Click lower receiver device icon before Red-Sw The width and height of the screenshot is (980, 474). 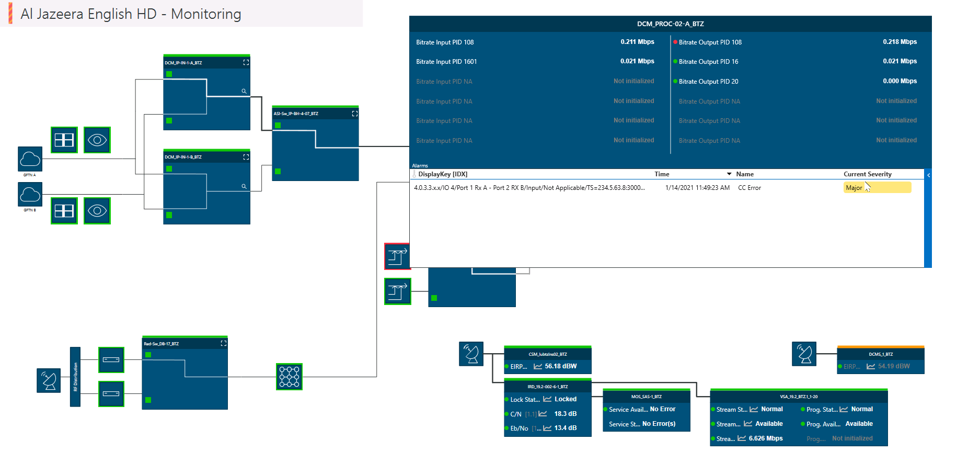(111, 394)
